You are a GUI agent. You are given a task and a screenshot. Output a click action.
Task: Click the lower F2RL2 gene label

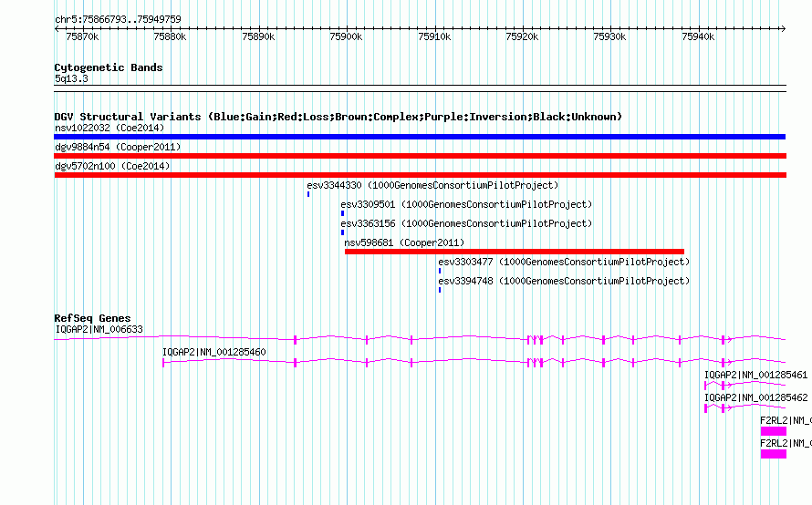click(x=786, y=443)
